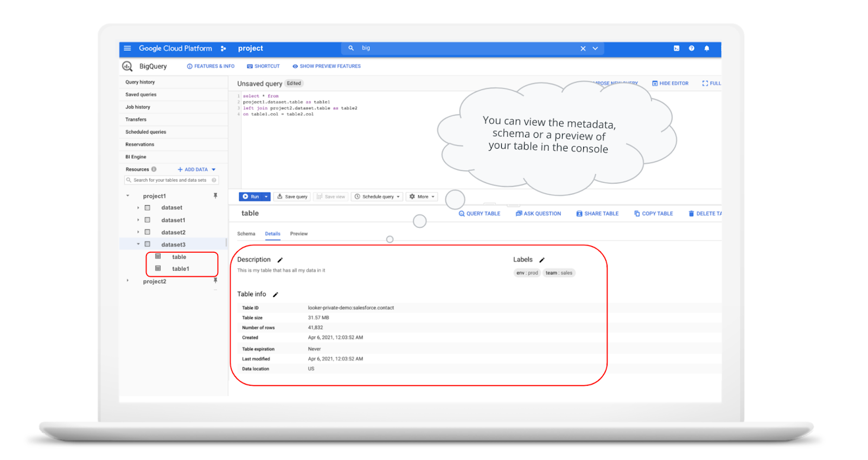The width and height of the screenshot is (868, 460).
Task: Open Query history
Action: [x=140, y=82]
